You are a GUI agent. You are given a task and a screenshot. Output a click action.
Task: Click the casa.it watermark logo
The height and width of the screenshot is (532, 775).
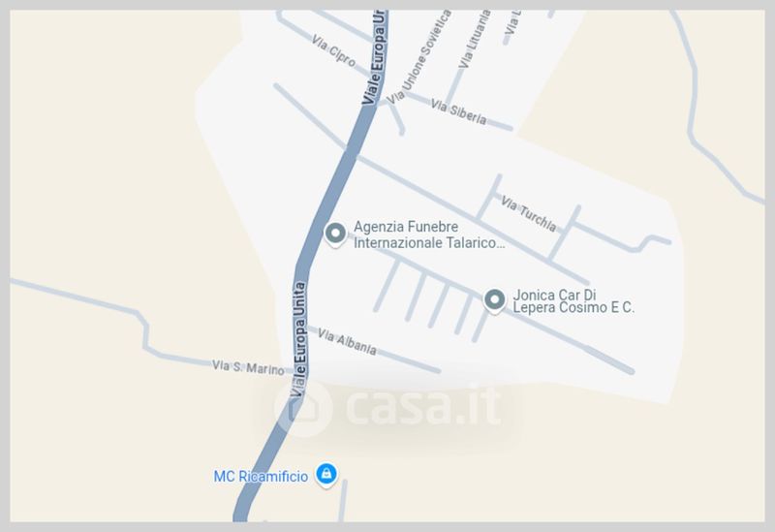[x=388, y=407]
